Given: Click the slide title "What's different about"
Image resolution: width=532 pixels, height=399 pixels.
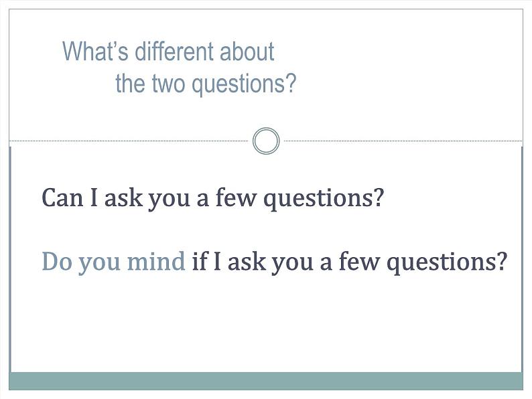Looking at the screenshot, I should 168,52.
